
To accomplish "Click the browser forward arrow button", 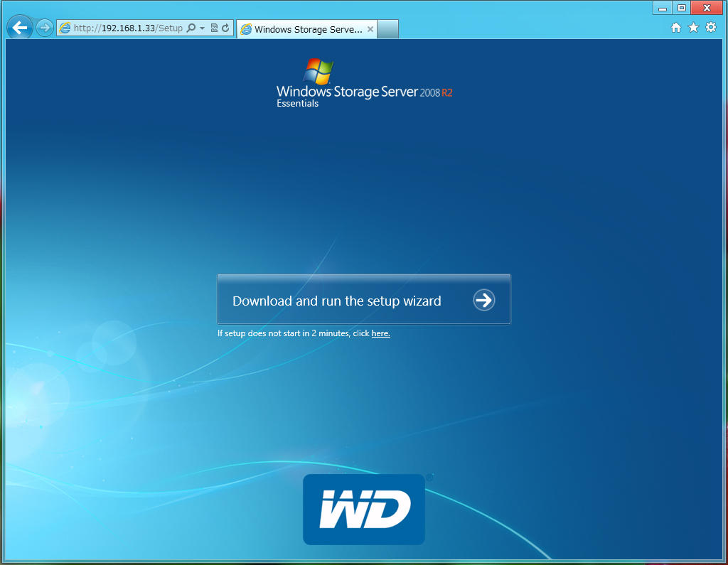I will (x=45, y=28).
